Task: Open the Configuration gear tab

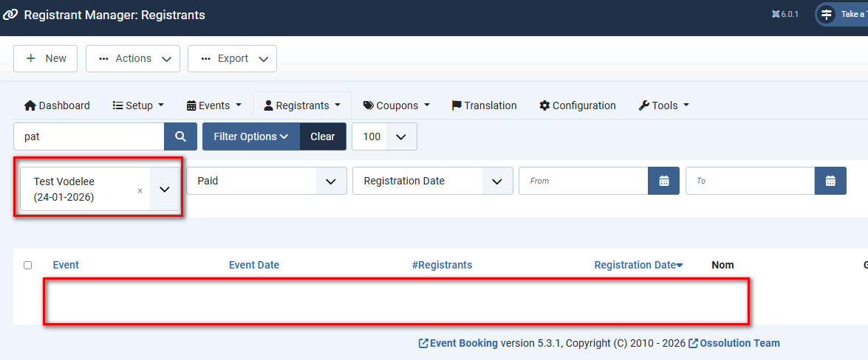Action: tap(578, 105)
